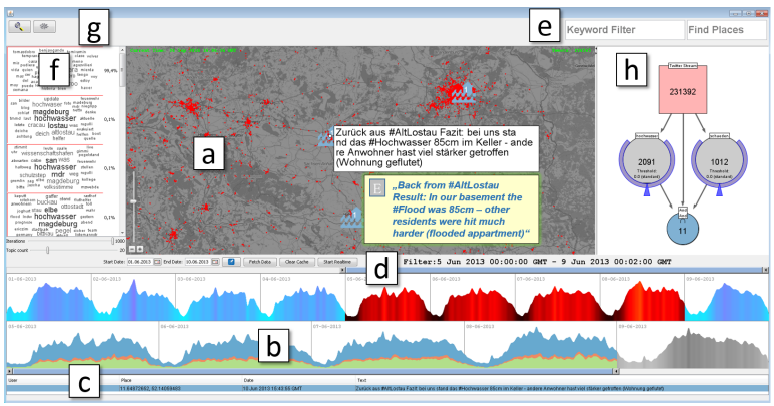The height and width of the screenshot is (406, 774).
Task: Click the map vertical zoom slider handle
Action: (x=132, y=201)
